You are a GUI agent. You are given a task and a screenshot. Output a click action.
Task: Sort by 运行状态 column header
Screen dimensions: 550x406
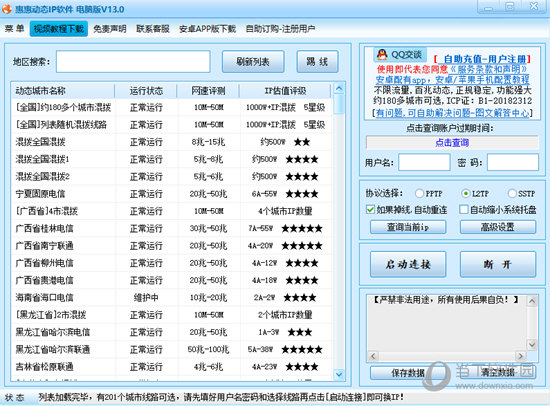[146, 91]
